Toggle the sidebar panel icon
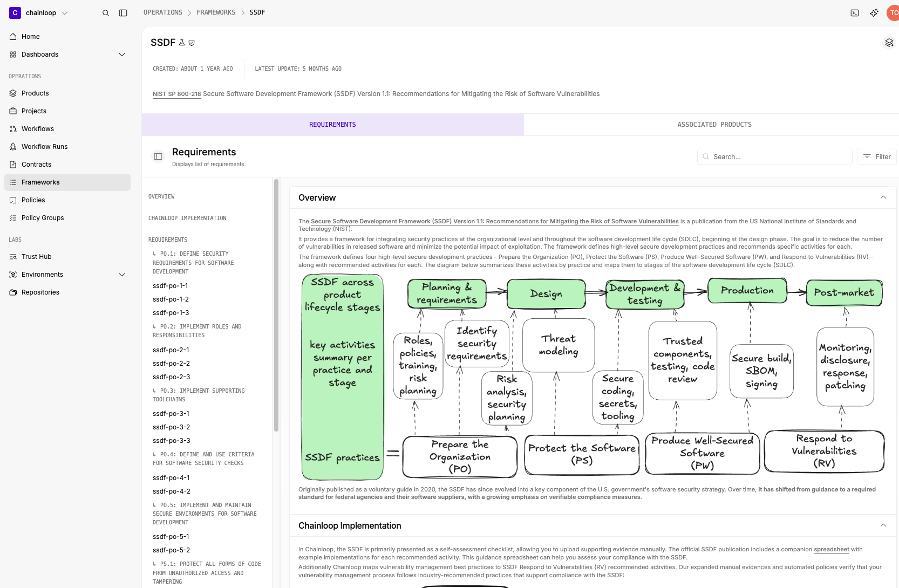Image resolution: width=899 pixels, height=588 pixels. pos(123,13)
